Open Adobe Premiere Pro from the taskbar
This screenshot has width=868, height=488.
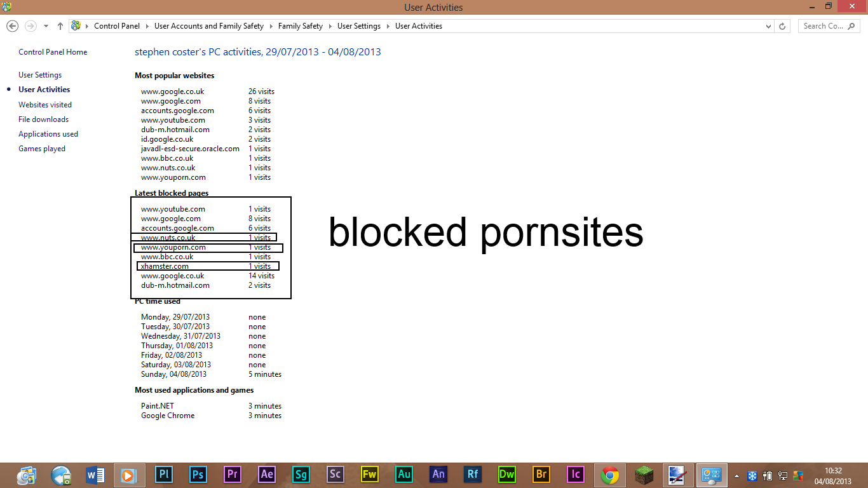pyautogui.click(x=233, y=474)
